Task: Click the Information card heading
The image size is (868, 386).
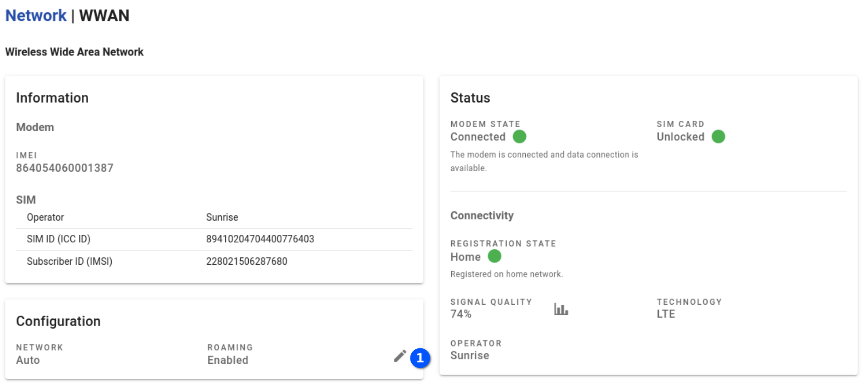Action: (52, 98)
